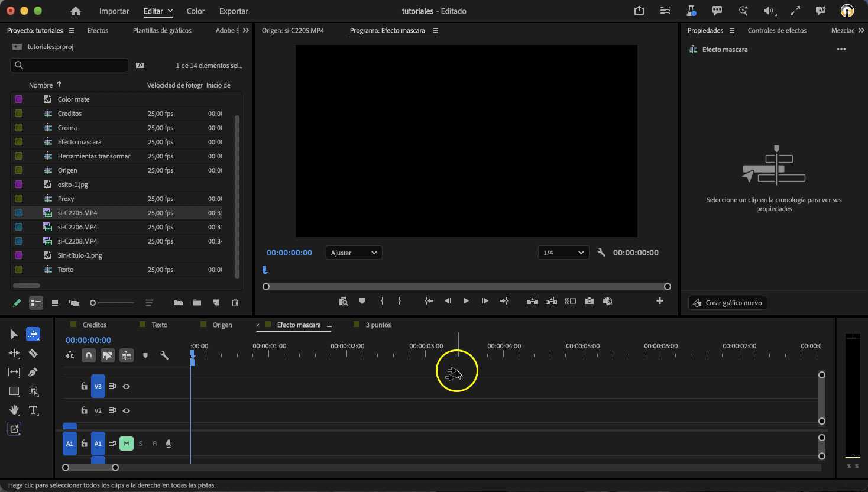Screen dimensions: 868x492
Task: Choose the Hand tool
Action: pyautogui.click(x=14, y=410)
